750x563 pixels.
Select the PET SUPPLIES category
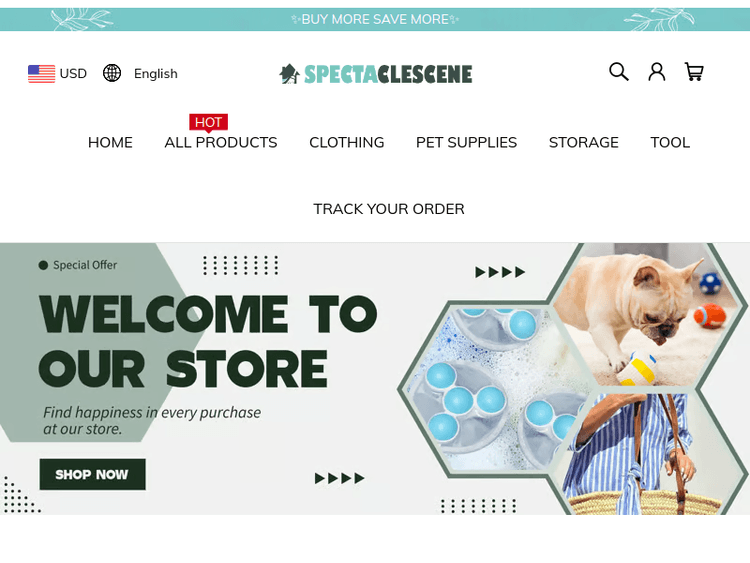(x=466, y=142)
